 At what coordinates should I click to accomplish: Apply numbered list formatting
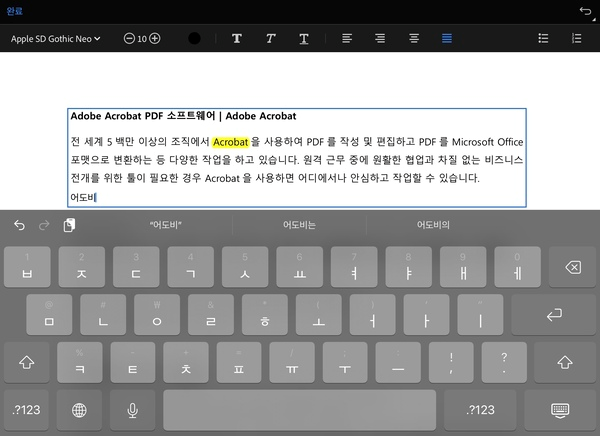[577, 38]
